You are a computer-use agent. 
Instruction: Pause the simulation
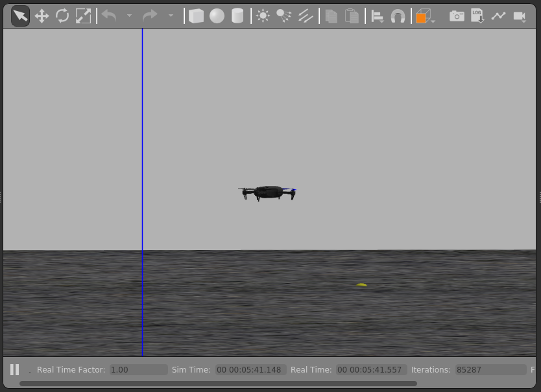14,370
